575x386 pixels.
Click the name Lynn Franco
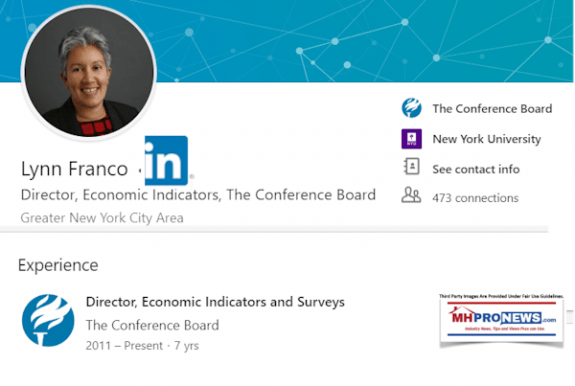point(74,169)
